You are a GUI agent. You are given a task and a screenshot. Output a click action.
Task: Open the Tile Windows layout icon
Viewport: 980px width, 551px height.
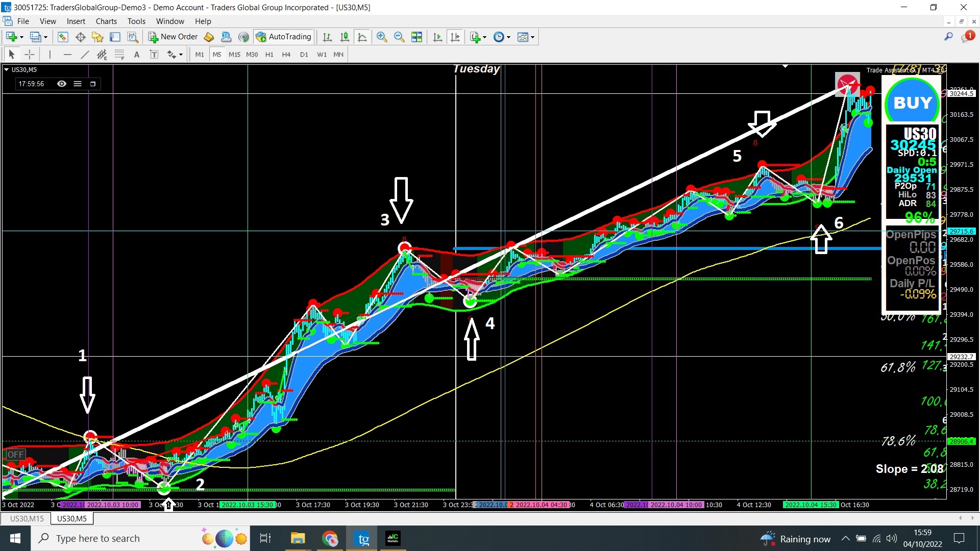416,37
